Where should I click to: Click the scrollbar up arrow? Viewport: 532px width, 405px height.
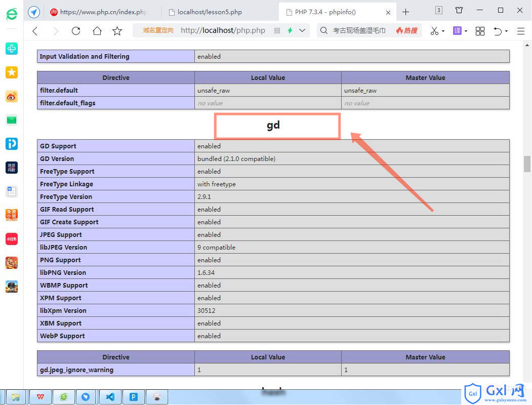point(527,45)
